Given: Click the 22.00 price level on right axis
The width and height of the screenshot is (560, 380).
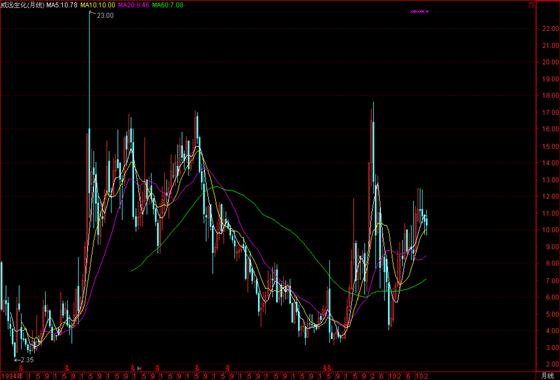Looking at the screenshot, I should pyautogui.click(x=550, y=29).
